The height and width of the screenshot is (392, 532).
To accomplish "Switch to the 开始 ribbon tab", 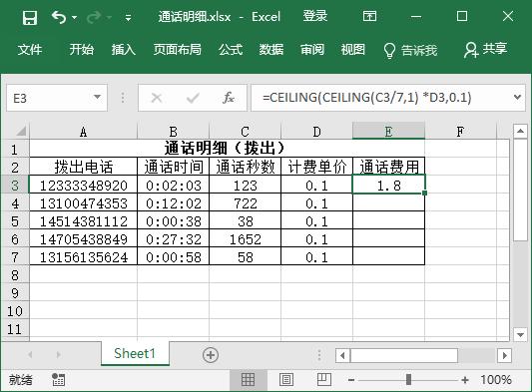I will (82, 50).
